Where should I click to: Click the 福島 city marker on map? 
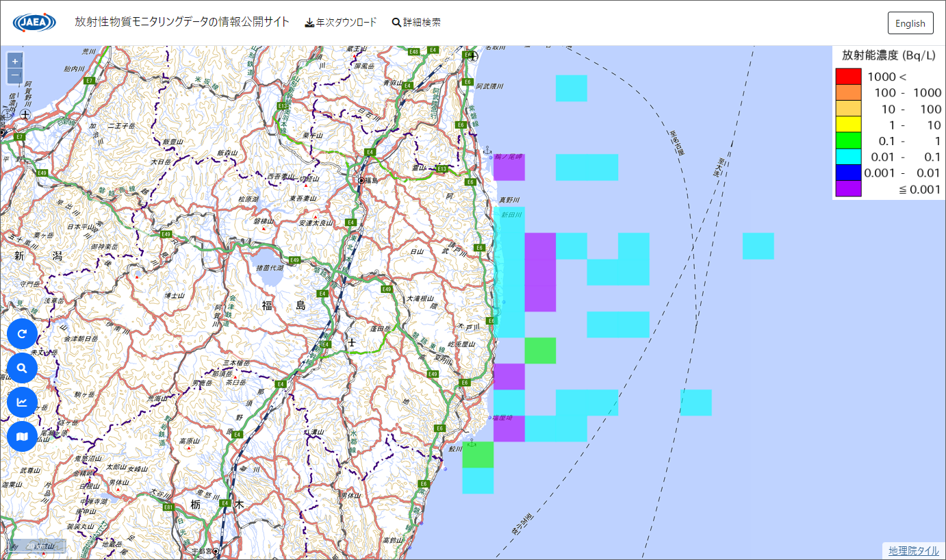tap(361, 181)
